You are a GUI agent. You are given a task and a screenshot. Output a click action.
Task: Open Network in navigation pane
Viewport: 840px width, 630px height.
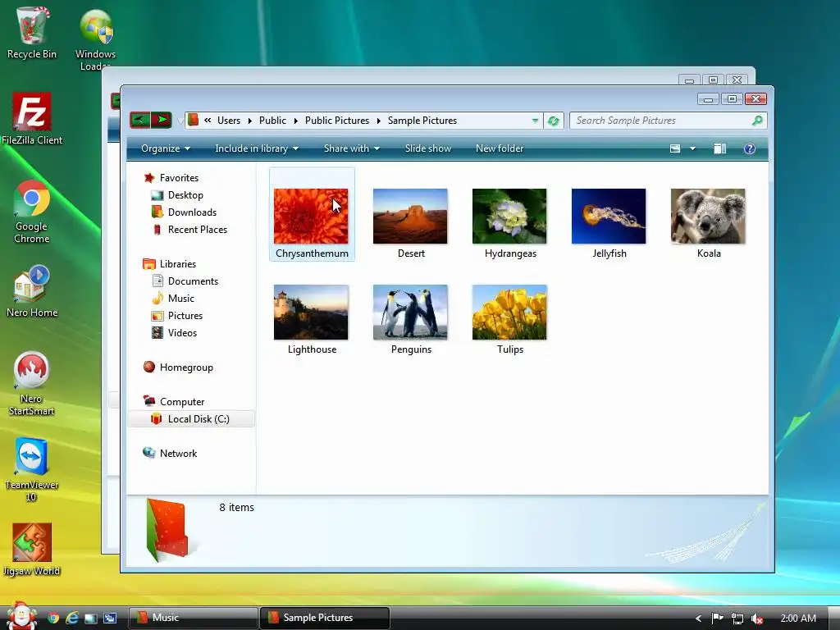pyautogui.click(x=178, y=453)
